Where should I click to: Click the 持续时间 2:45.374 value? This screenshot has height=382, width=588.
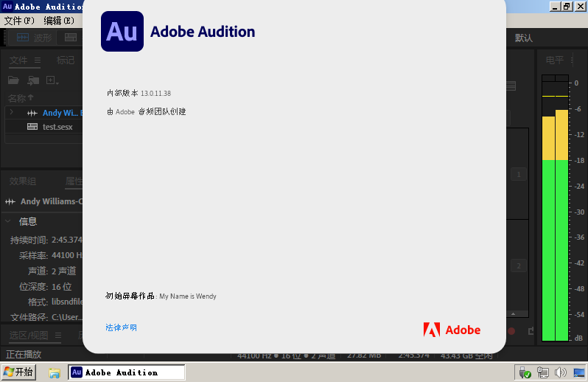pyautogui.click(x=67, y=240)
